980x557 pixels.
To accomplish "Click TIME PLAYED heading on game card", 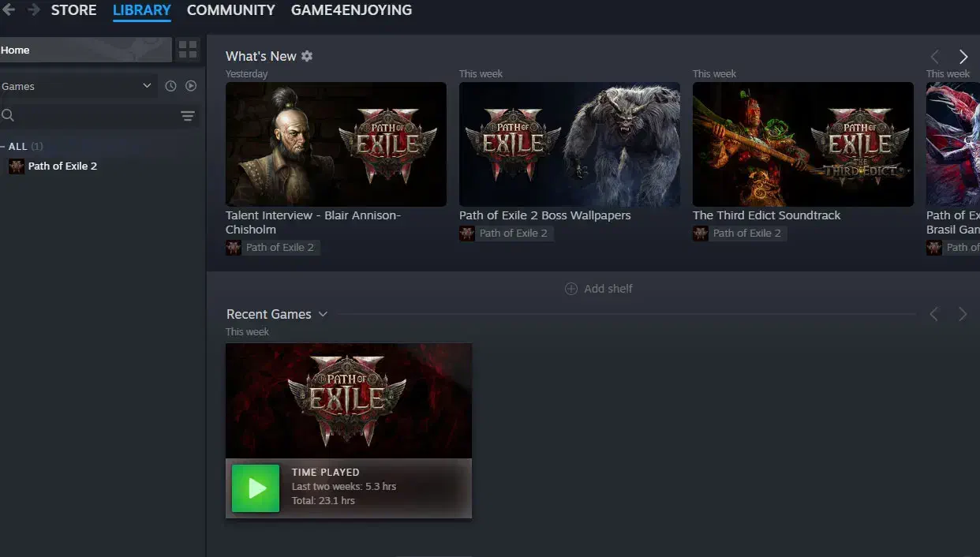I will click(325, 473).
